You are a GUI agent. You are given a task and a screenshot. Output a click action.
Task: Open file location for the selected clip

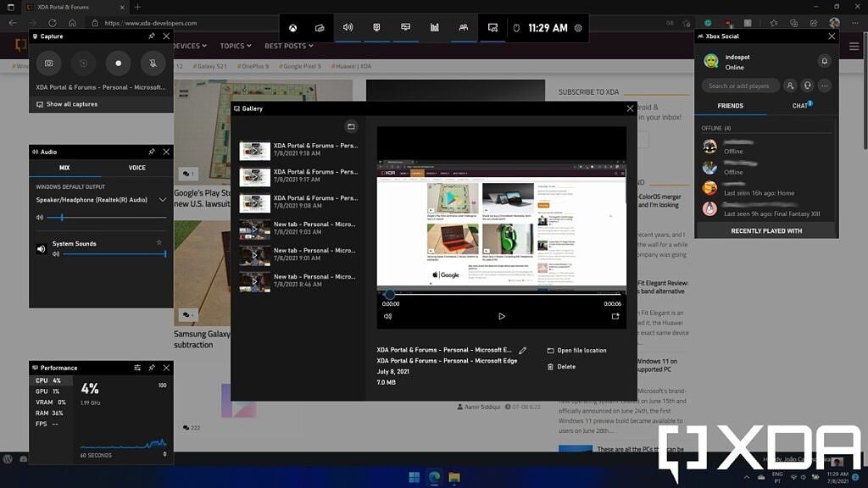[x=583, y=350]
